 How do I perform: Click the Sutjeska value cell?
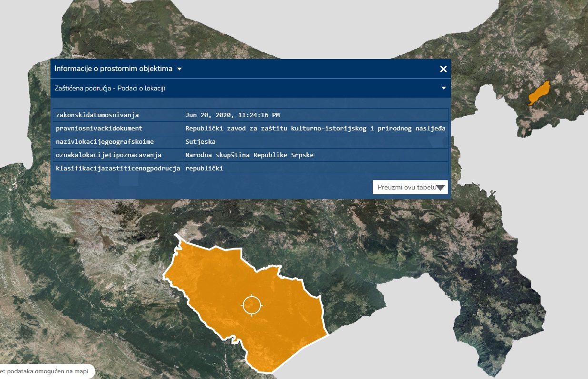click(x=200, y=142)
